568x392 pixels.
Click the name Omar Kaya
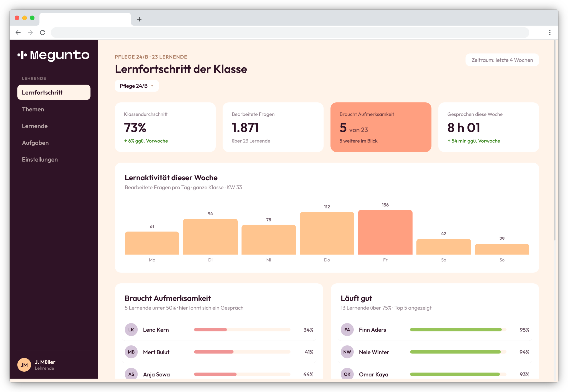click(x=374, y=374)
